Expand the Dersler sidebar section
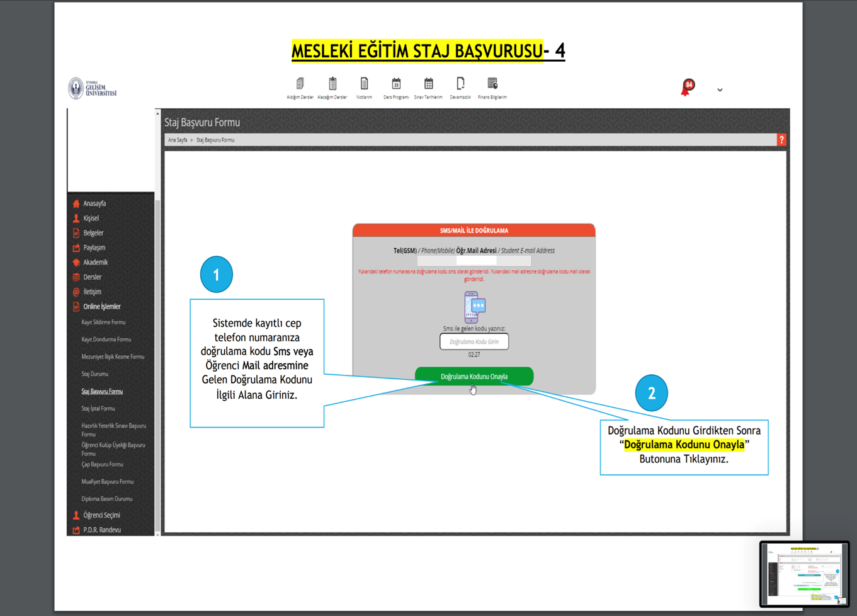The width and height of the screenshot is (857, 616). coord(93,277)
